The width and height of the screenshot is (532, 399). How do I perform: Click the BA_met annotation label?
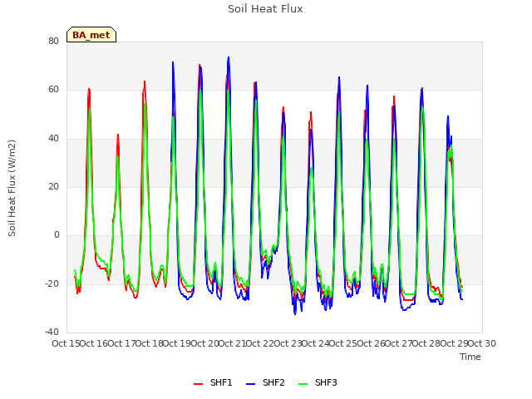[91, 35]
